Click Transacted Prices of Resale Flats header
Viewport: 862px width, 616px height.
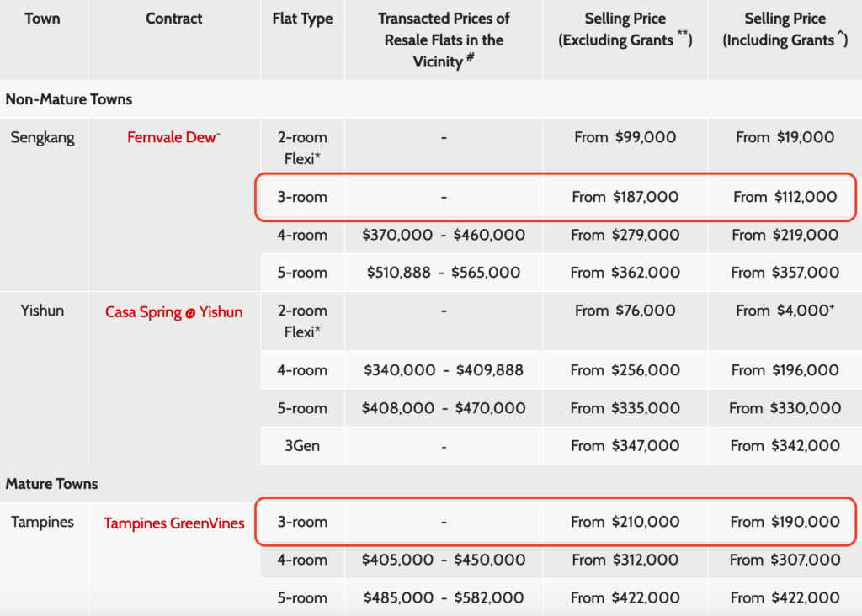pyautogui.click(x=444, y=40)
